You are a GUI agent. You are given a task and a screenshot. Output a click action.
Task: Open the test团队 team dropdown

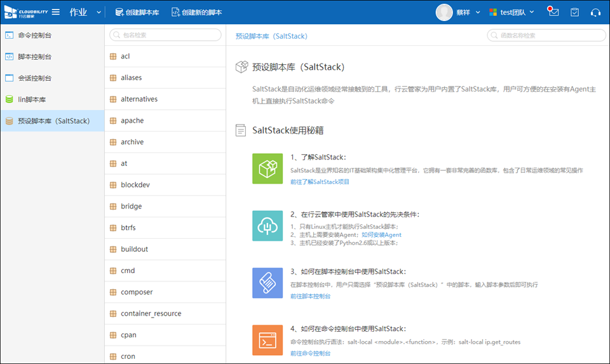click(517, 13)
